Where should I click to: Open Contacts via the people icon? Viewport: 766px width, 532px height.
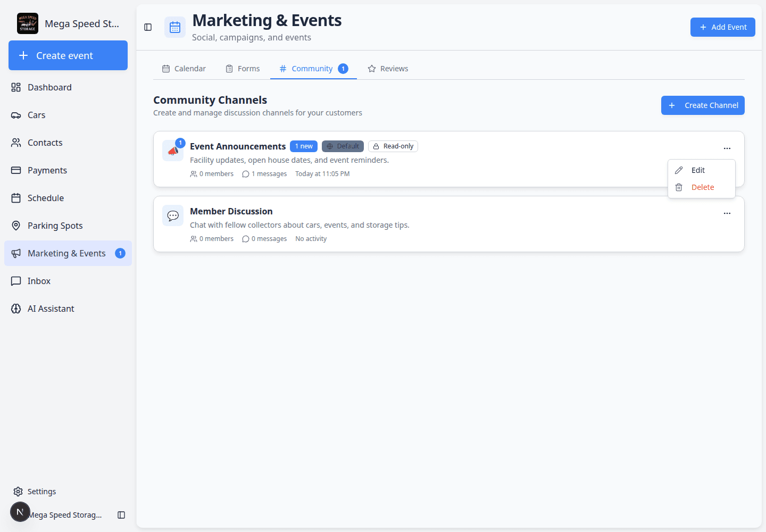(x=16, y=143)
